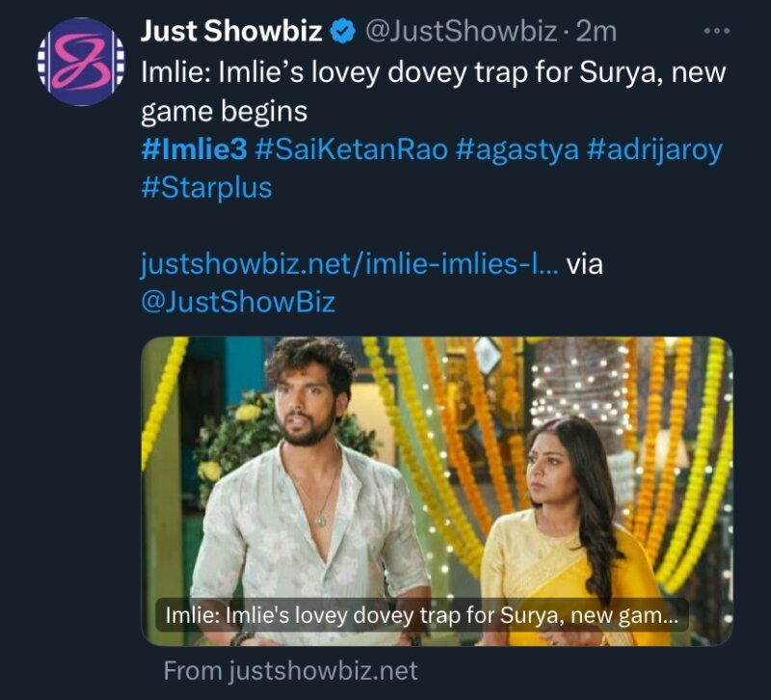
Task: Open the link preview card image
Action: pyautogui.click(x=437, y=463)
